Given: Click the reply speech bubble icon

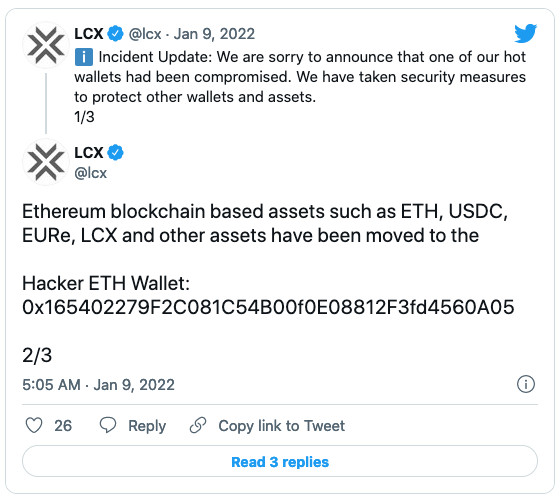Looking at the screenshot, I should pos(108,425).
